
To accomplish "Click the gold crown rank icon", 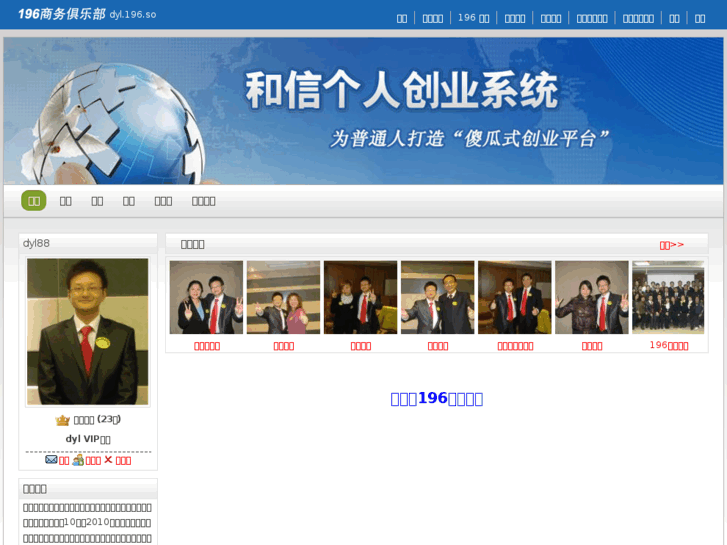I will tap(62, 420).
